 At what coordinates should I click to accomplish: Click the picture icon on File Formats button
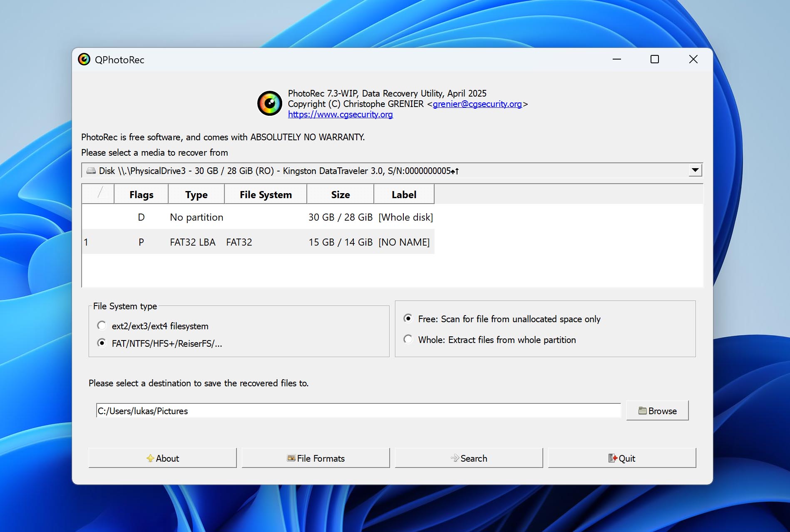pyautogui.click(x=291, y=458)
